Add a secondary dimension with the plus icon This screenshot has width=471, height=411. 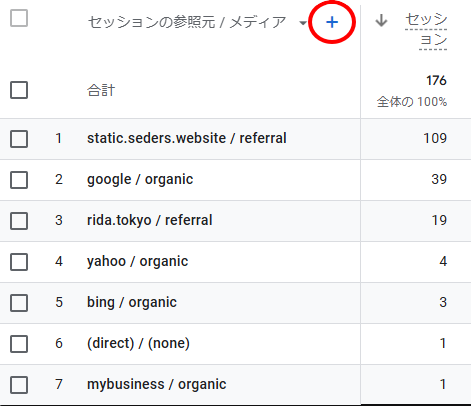[332, 22]
